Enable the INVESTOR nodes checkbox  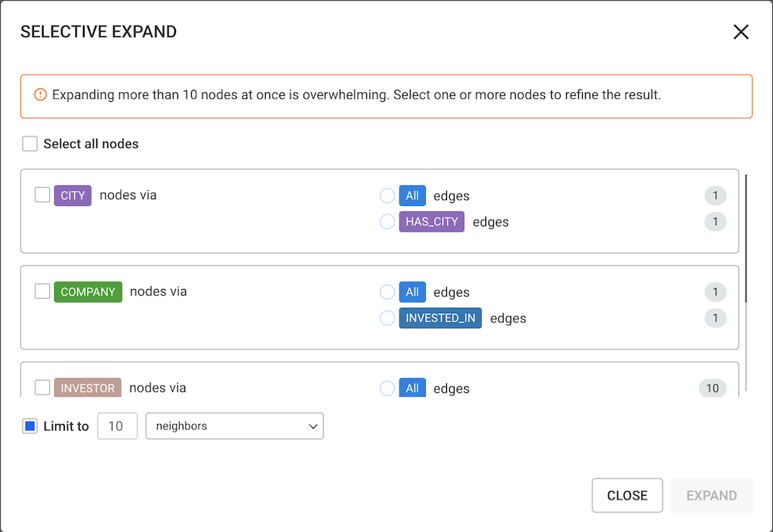[x=42, y=388]
